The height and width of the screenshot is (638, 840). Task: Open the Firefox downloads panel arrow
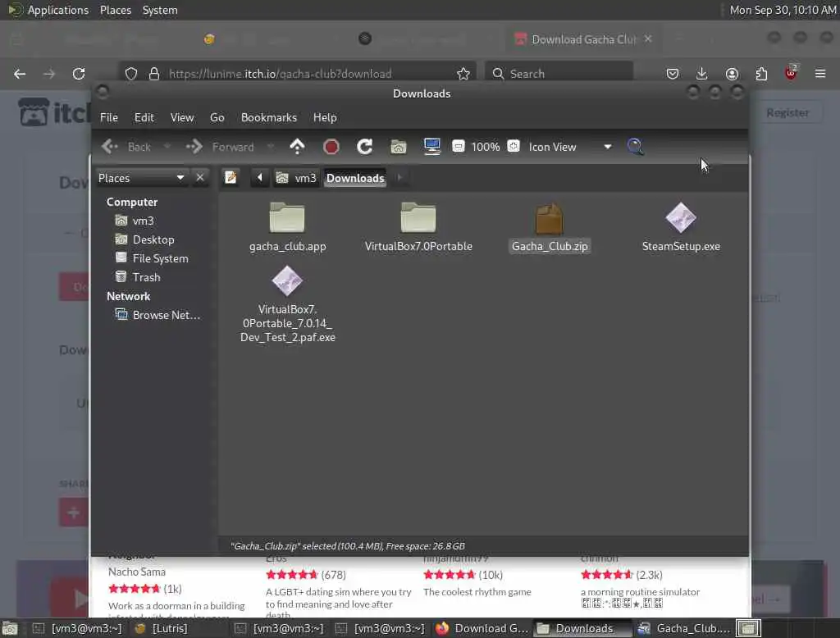[702, 74]
